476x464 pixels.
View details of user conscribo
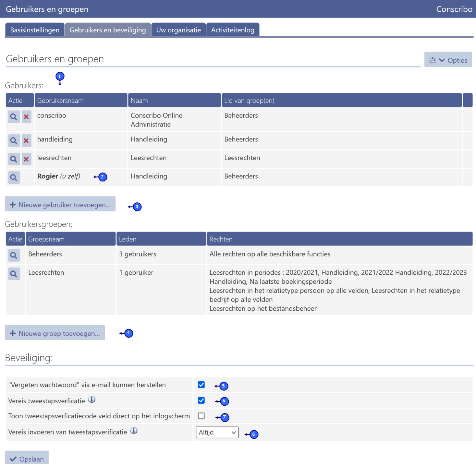tap(14, 117)
